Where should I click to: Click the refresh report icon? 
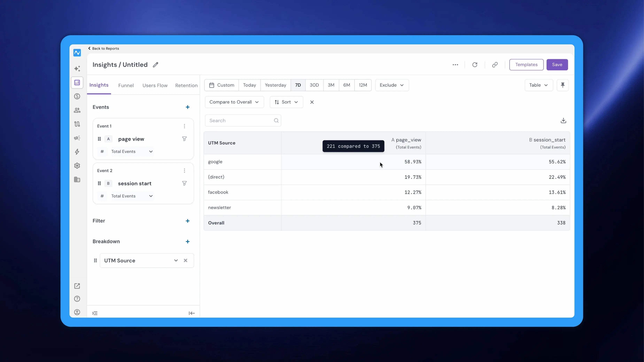(x=475, y=65)
